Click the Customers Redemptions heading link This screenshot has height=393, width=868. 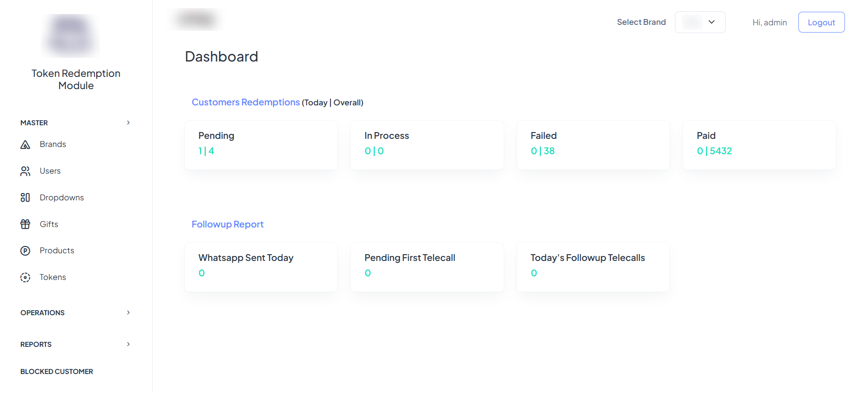245,102
